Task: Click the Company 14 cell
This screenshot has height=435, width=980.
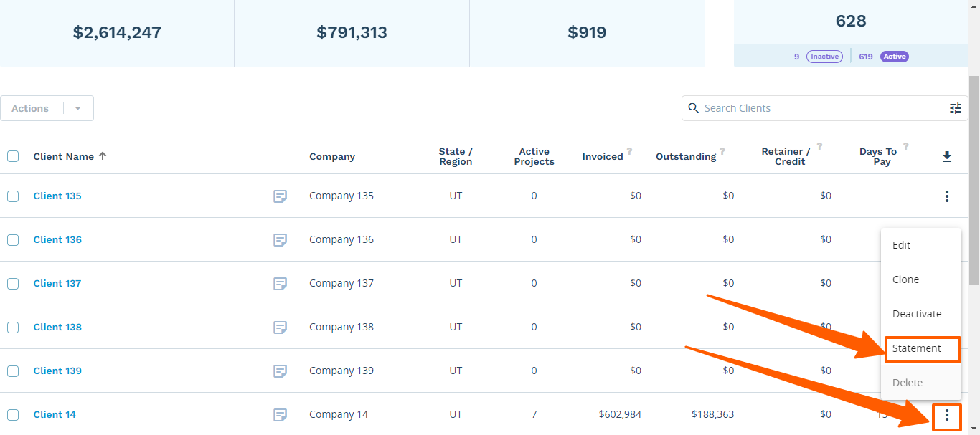Action: click(x=339, y=415)
